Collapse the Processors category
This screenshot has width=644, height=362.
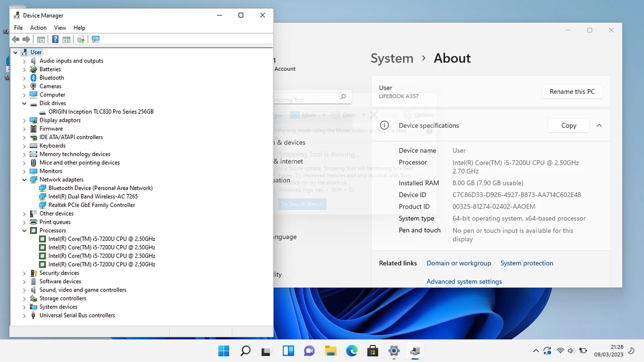24,231
